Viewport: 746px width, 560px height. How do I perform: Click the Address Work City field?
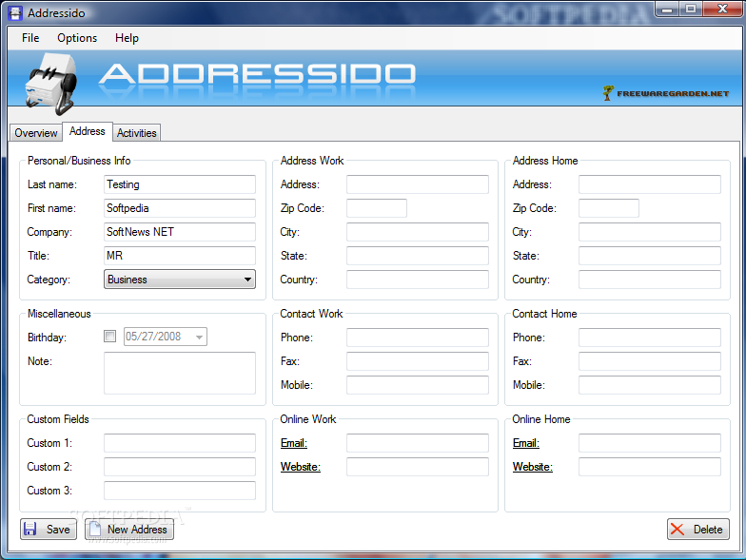tap(417, 232)
